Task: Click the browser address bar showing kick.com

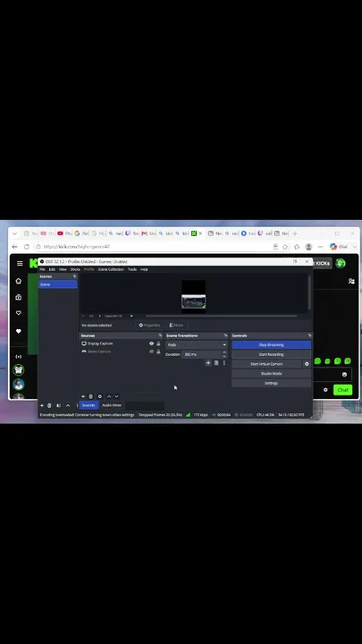Action: [156, 247]
